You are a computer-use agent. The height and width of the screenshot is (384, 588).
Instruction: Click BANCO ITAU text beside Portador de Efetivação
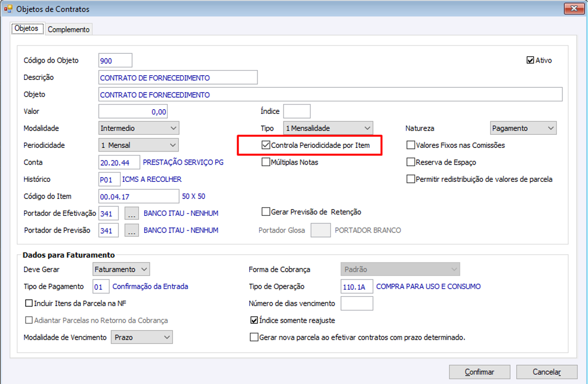click(x=181, y=213)
